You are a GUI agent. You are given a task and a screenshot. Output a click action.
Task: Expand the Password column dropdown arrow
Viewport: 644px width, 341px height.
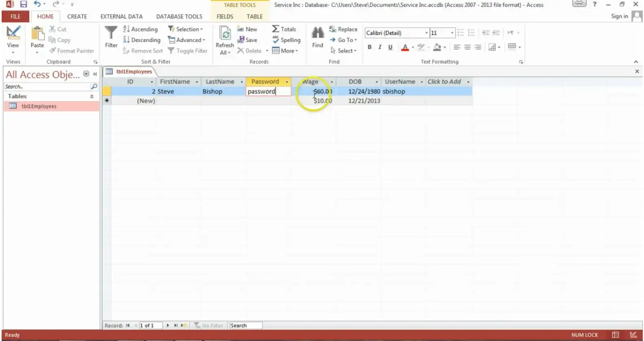[x=287, y=82]
